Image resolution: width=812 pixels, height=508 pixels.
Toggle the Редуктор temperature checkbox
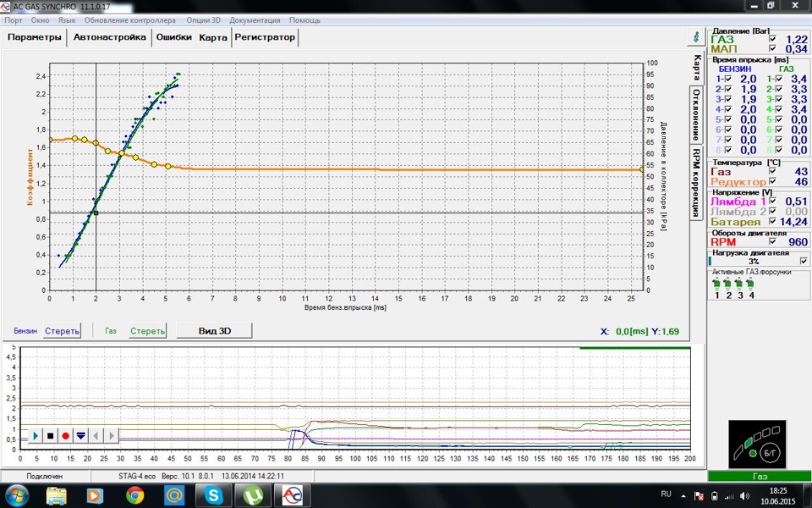(x=772, y=181)
